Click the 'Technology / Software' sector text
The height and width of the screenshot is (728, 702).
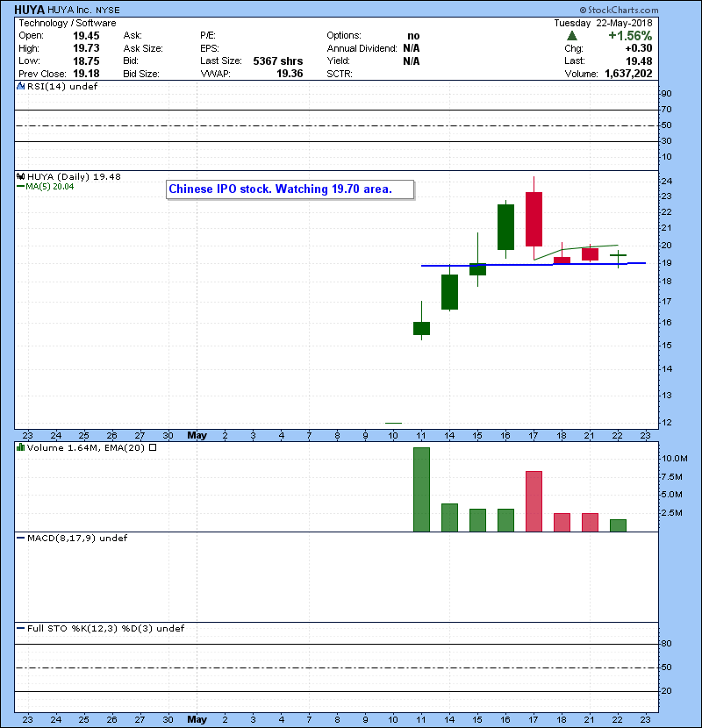[68, 23]
